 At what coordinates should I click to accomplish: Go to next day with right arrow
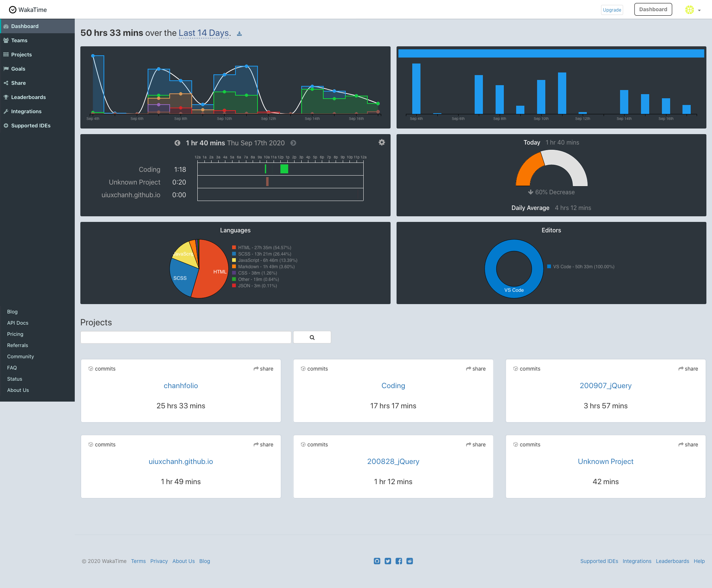coord(293,143)
